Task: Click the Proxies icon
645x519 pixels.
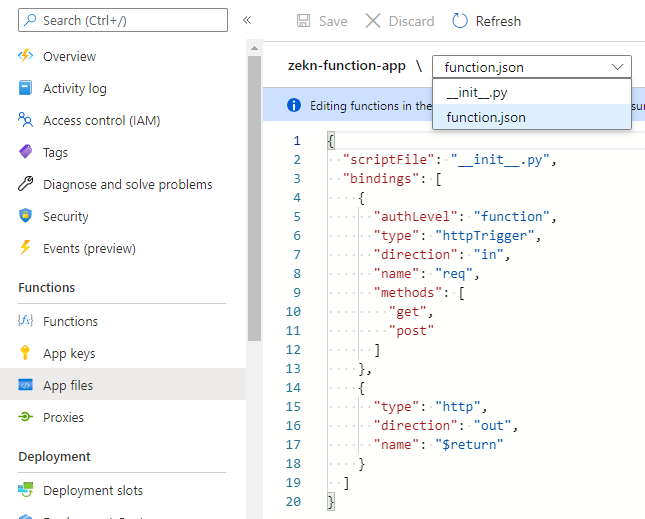Action: click(x=26, y=417)
